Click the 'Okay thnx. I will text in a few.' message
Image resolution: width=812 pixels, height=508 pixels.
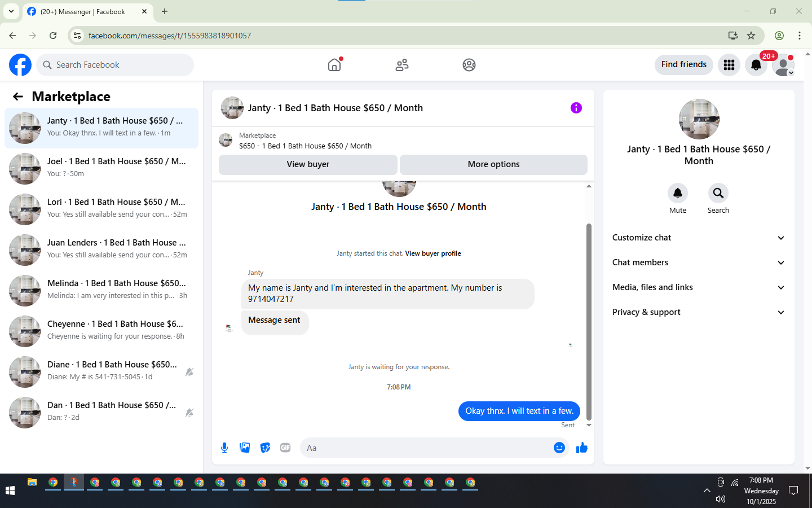[519, 411]
